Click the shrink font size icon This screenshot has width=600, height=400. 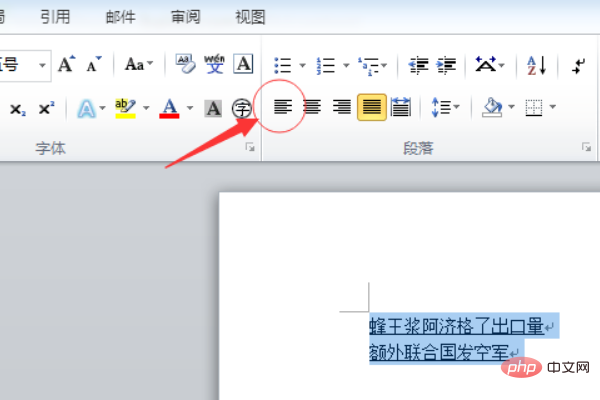pyautogui.click(x=93, y=65)
